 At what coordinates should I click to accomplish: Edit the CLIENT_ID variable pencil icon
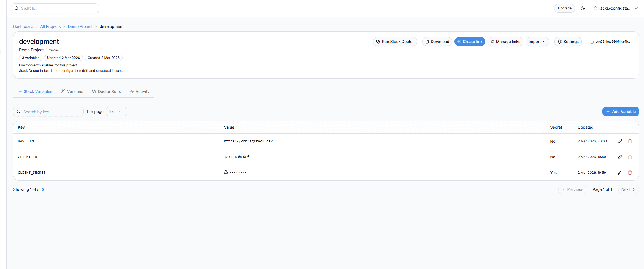pos(620,157)
